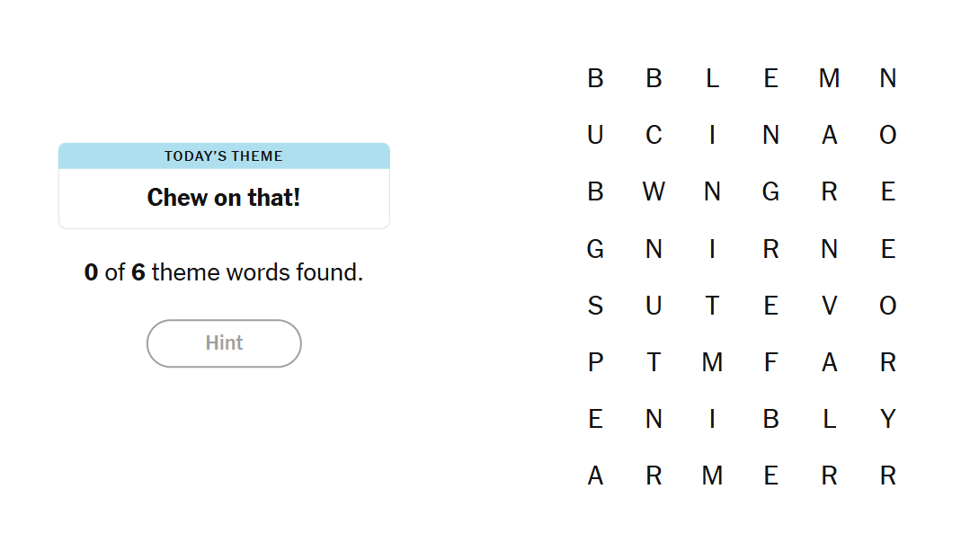Screen dimensions: 961x560
Task: Select the G in the leftmost column
Action: click(x=595, y=249)
